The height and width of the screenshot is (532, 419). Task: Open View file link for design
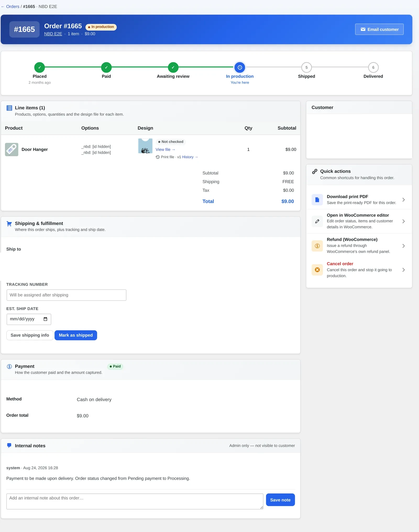(165, 149)
